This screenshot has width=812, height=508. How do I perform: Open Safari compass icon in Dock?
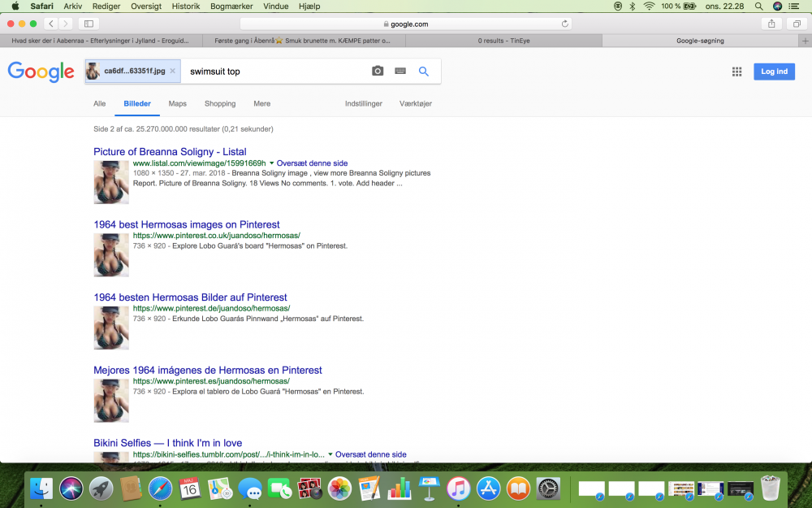tap(161, 488)
